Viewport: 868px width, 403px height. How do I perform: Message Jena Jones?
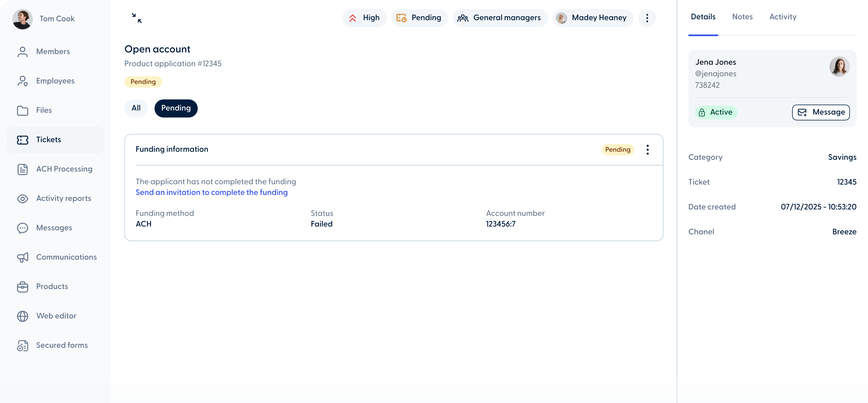click(x=821, y=112)
